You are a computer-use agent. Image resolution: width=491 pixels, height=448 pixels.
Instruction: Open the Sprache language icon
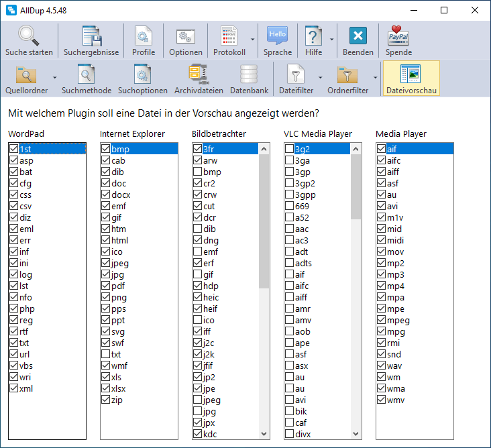coord(277,36)
